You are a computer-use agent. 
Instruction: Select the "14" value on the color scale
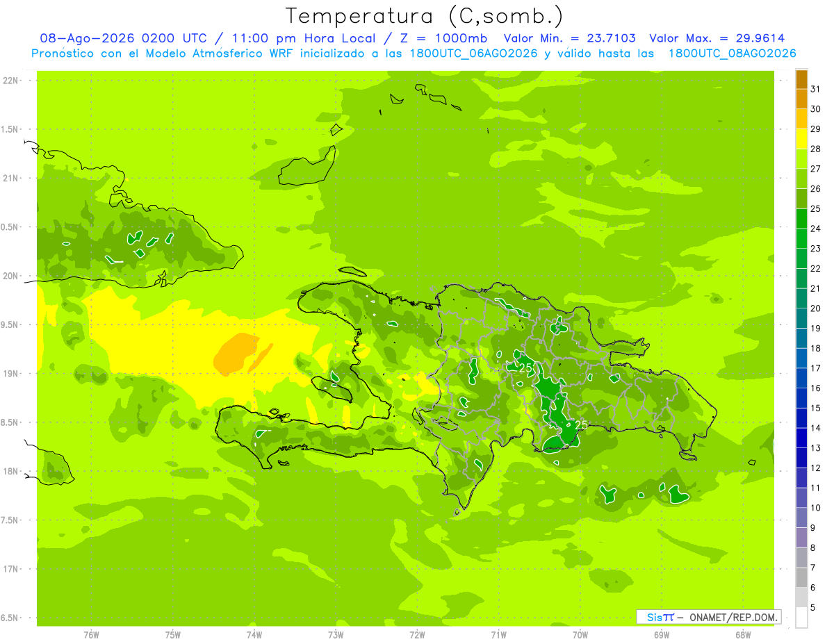click(816, 428)
